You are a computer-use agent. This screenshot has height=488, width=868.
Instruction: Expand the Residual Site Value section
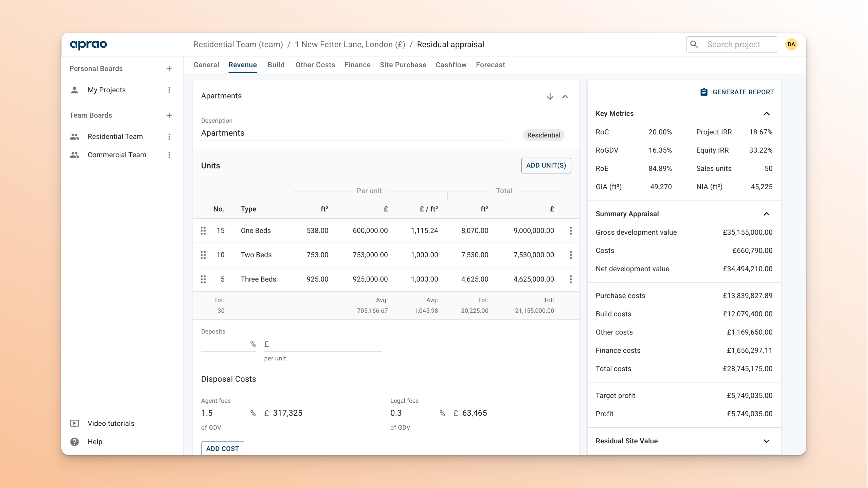767,441
